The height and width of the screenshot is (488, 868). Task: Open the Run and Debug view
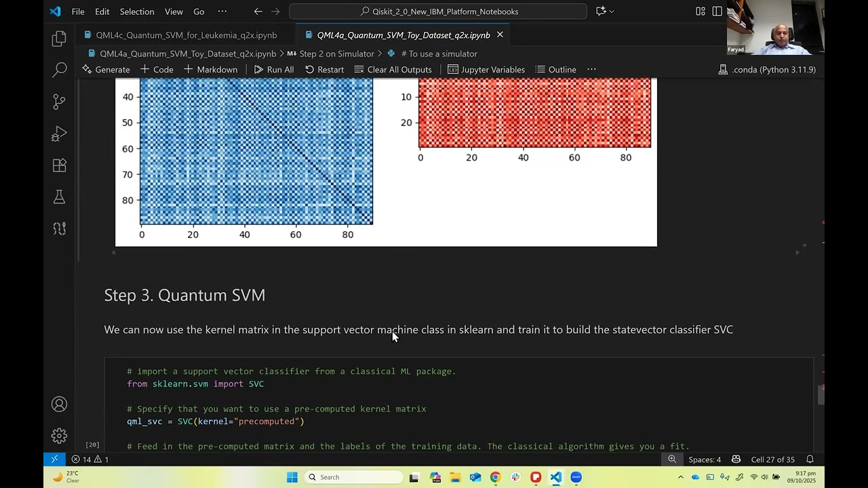click(x=59, y=134)
